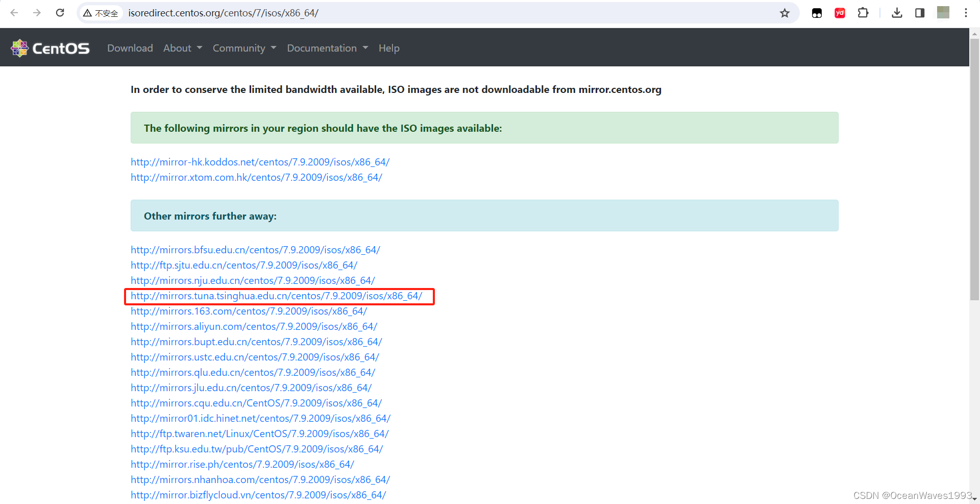The height and width of the screenshot is (504, 980).
Task: Open the Help nav item
Action: [x=389, y=48]
